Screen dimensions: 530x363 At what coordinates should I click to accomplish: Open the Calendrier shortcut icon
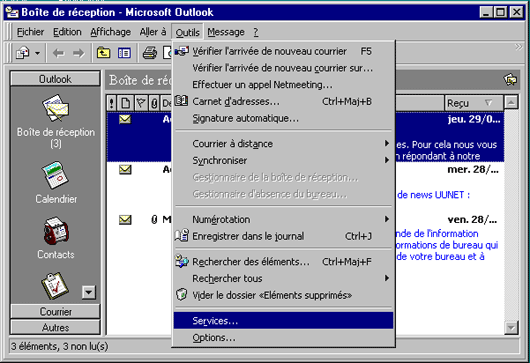(56, 175)
